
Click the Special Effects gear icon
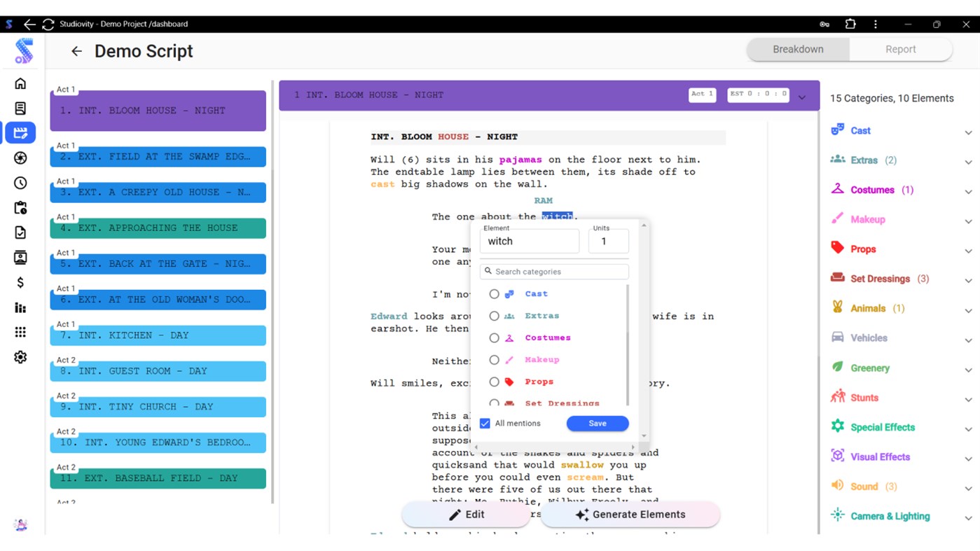[x=837, y=426]
